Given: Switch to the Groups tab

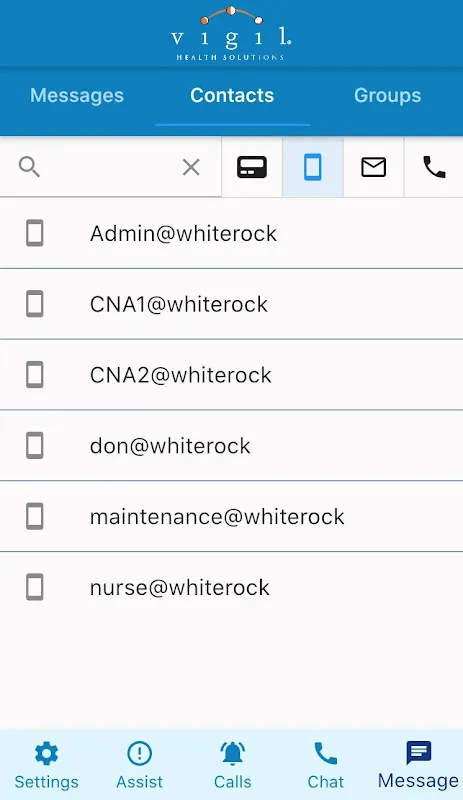Looking at the screenshot, I should pyautogui.click(x=387, y=95).
